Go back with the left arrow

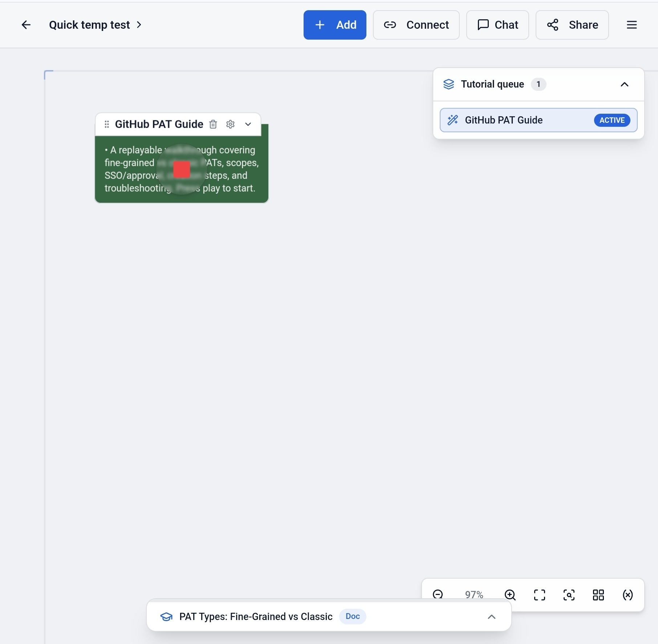click(26, 25)
